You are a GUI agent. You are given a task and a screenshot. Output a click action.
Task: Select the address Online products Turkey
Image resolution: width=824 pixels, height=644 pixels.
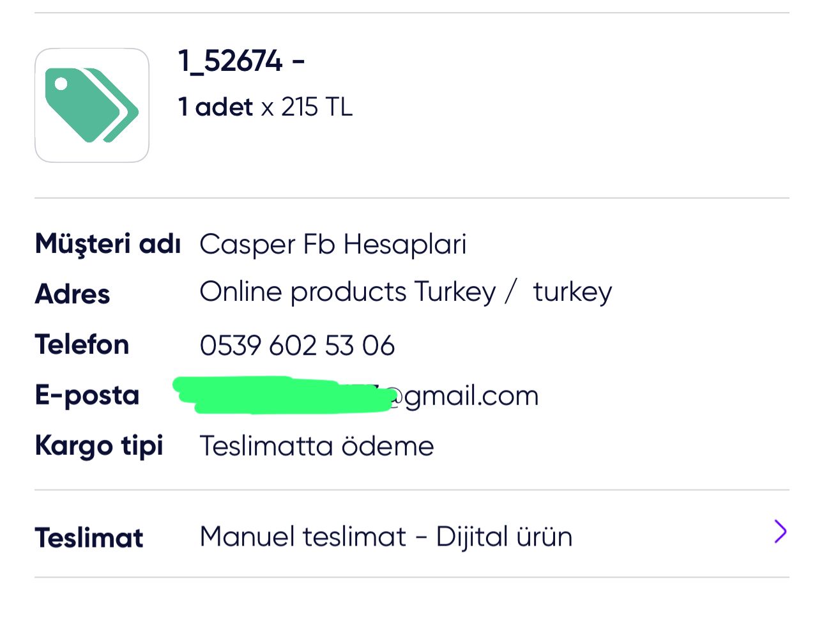pyautogui.click(x=348, y=292)
